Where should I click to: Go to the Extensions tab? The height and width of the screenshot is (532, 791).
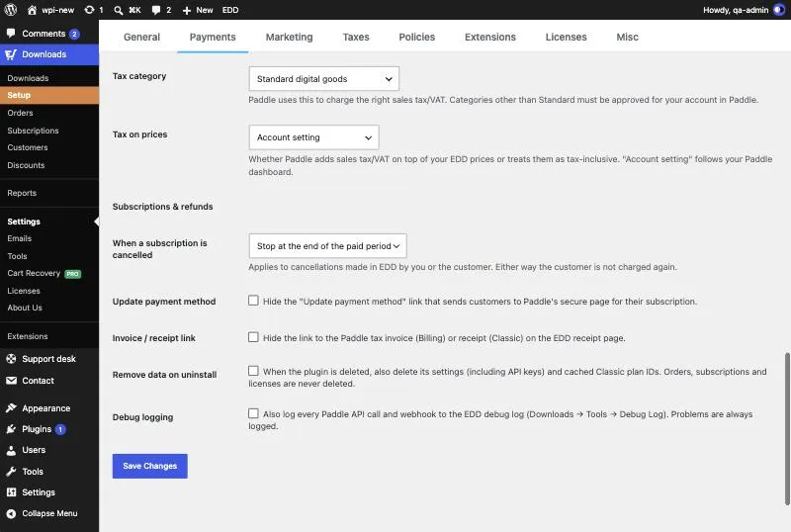coord(489,37)
